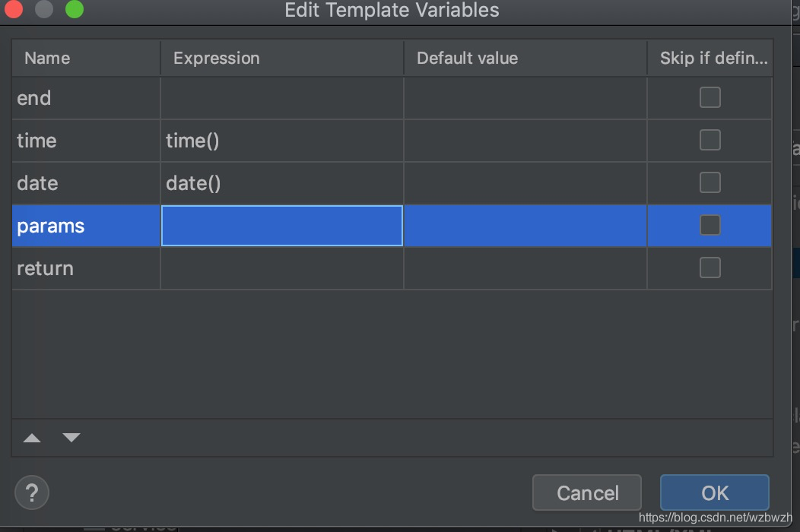Viewport: 800px width, 532px height.
Task: Check Skip if defined for params
Action: point(710,225)
